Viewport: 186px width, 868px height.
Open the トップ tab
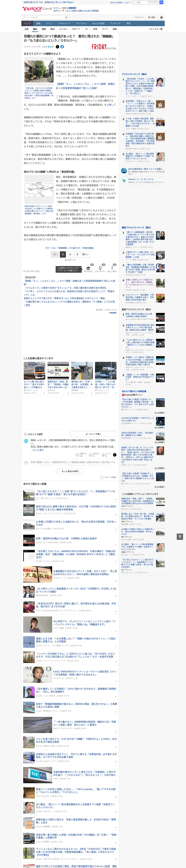27,24
